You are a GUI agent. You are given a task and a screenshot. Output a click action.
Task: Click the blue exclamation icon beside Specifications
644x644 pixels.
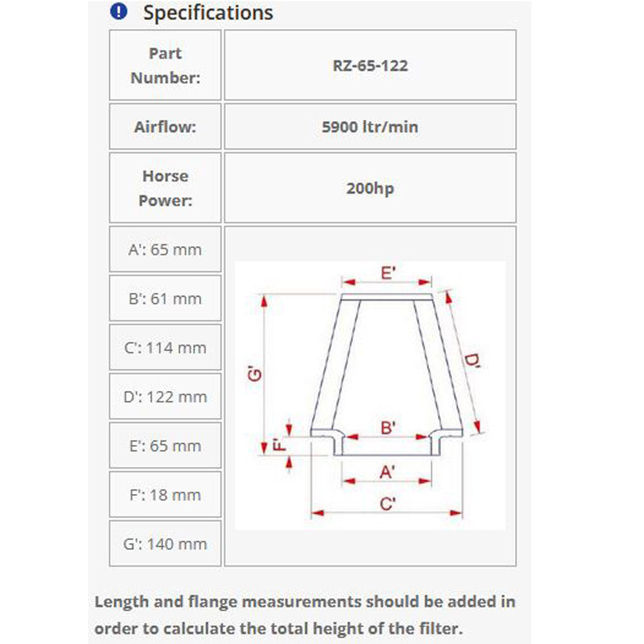coord(119,11)
